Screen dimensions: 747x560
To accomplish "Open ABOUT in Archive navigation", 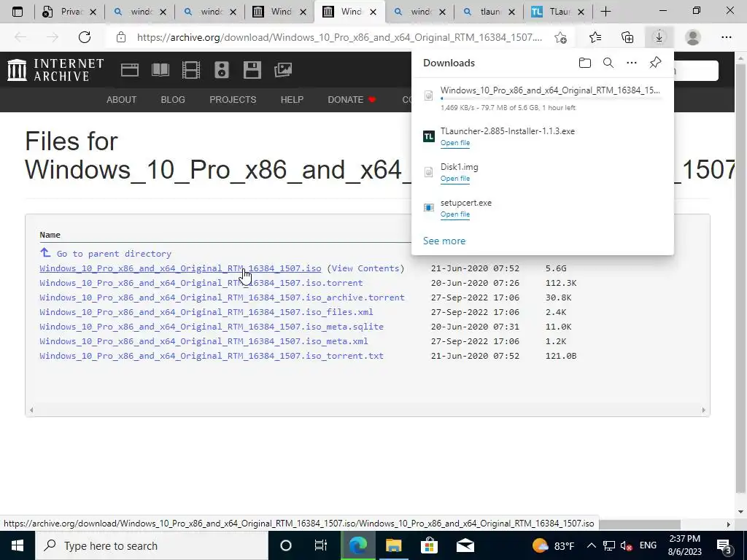I will click(122, 99).
